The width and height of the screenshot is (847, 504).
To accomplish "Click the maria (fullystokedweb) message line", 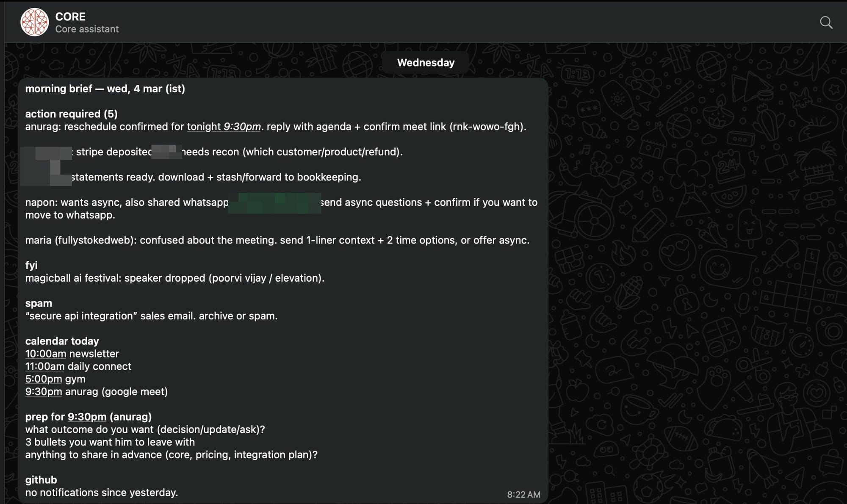I will tap(277, 240).
